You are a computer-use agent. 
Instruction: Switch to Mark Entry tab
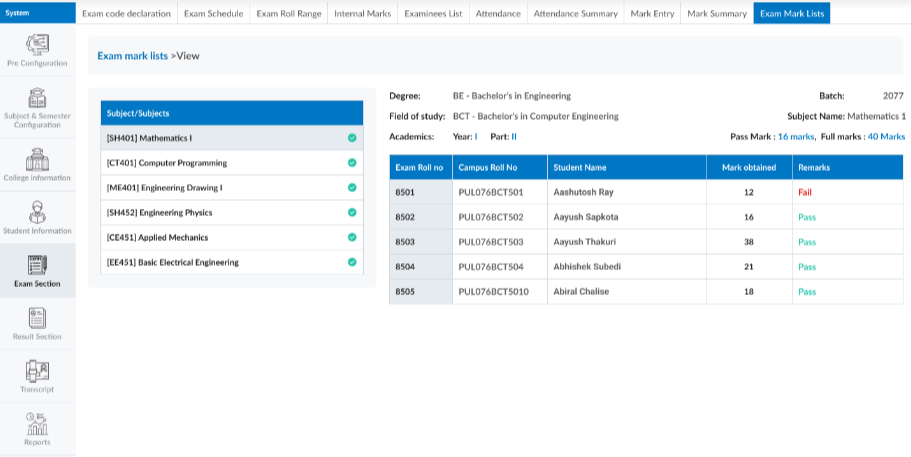click(x=652, y=13)
